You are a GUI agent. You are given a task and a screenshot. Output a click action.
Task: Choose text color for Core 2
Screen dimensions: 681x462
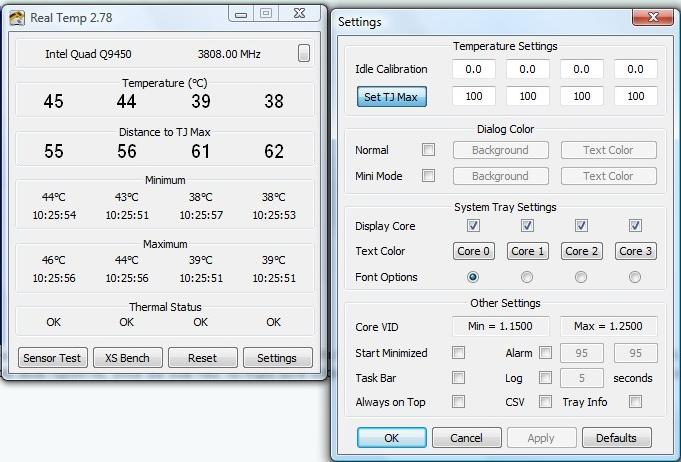582,251
